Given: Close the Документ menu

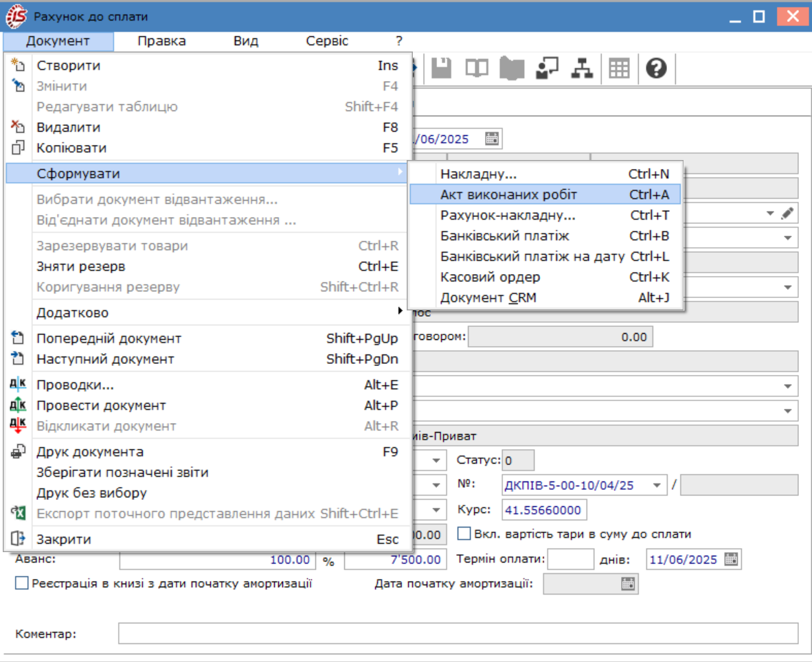Looking at the screenshot, I should tap(58, 41).
